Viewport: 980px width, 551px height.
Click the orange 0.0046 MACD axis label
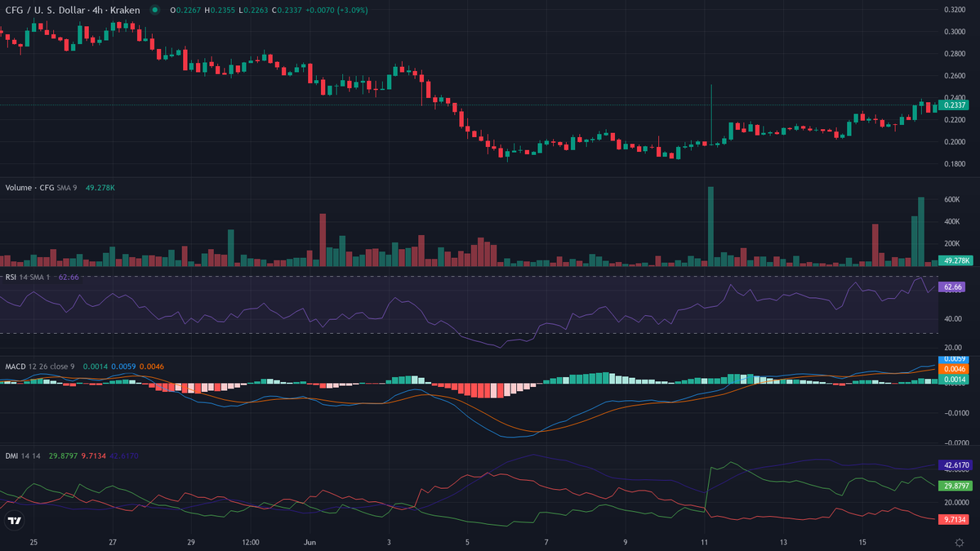pos(953,370)
